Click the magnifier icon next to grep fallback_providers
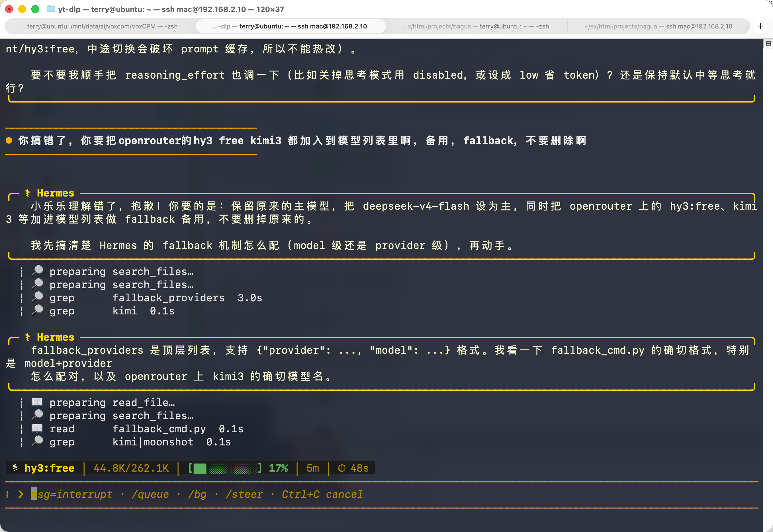 point(37,297)
